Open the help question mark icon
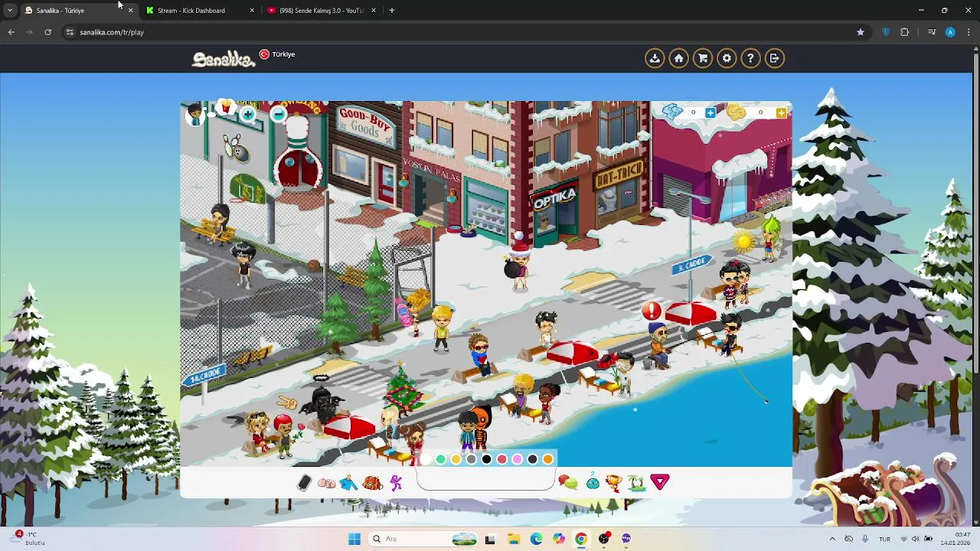 (750, 58)
